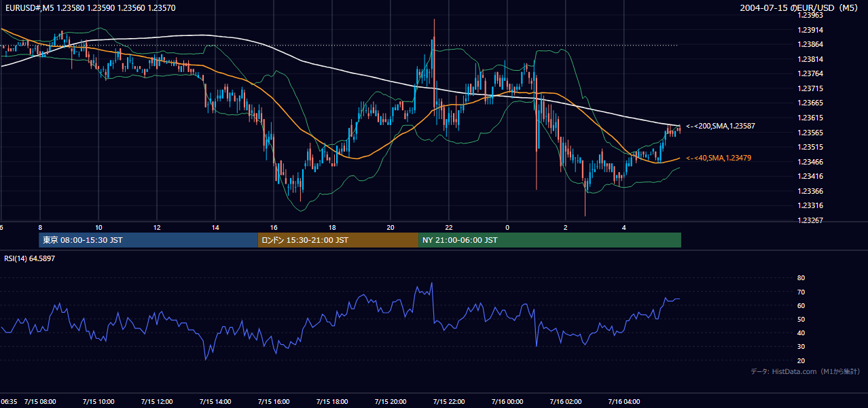
Task: Select the ロンドン 15:30-21:00 JST session bar
Action: [x=338, y=240]
